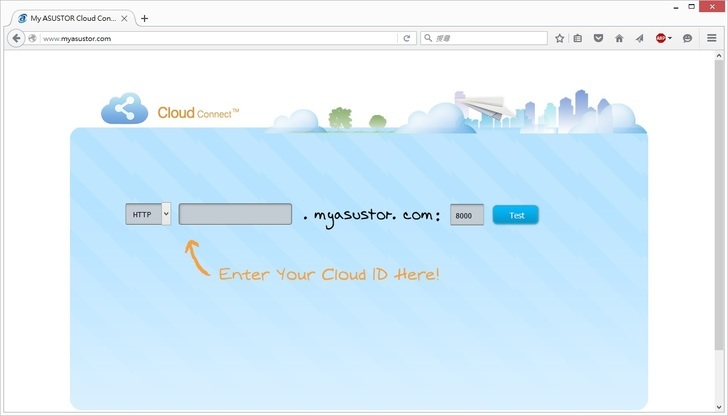The width and height of the screenshot is (728, 416).
Task: Close the My ASUSTOR Cloud Connect tab
Action: click(x=124, y=18)
